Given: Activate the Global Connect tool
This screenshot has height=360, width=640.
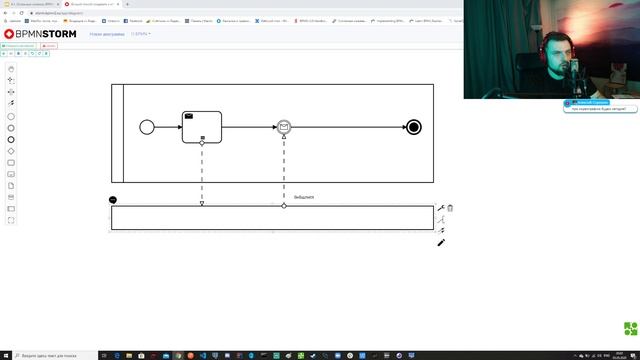Looking at the screenshot, I should 11,103.
